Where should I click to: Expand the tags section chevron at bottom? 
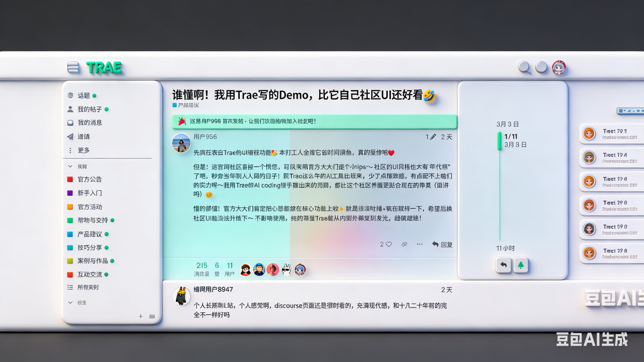tap(70, 302)
